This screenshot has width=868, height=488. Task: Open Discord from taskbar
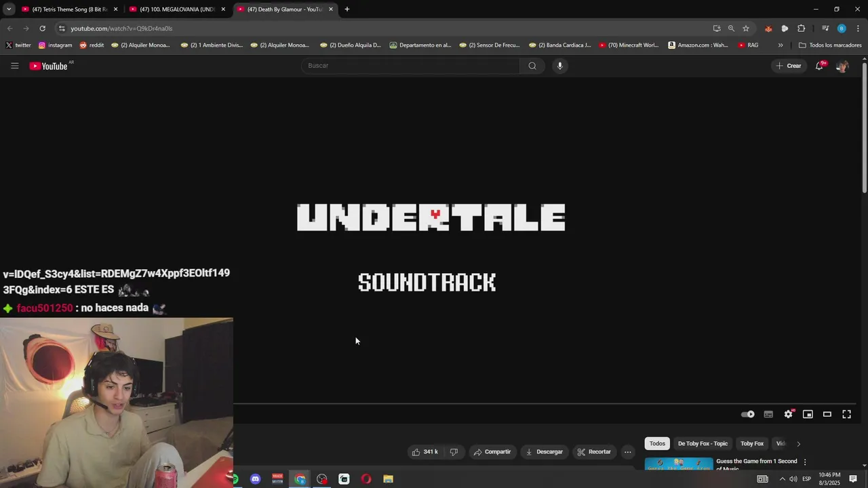click(x=255, y=479)
